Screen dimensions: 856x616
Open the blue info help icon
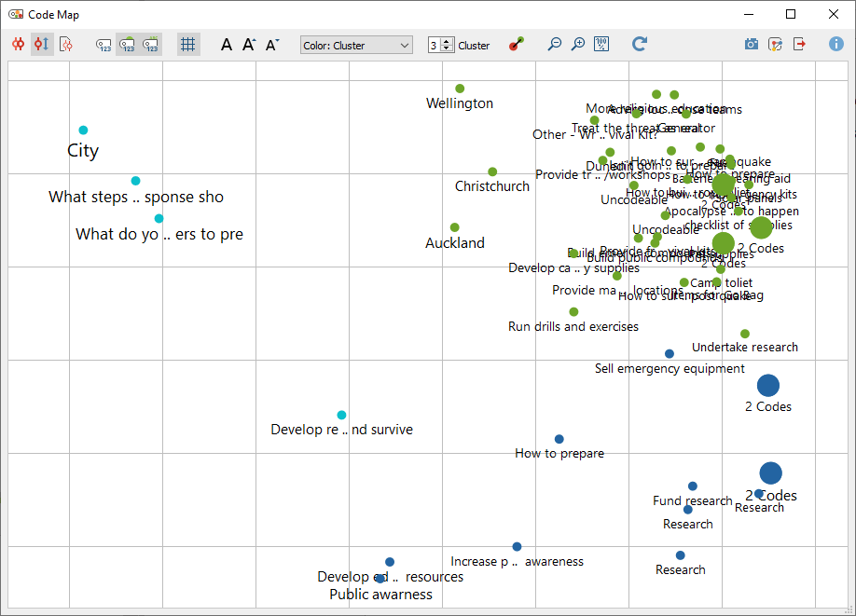[835, 44]
